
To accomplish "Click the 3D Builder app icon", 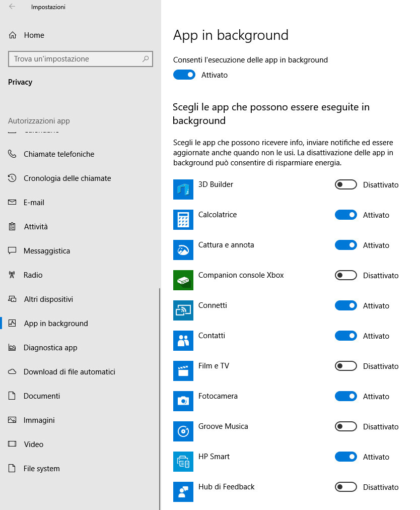I will pyautogui.click(x=183, y=189).
